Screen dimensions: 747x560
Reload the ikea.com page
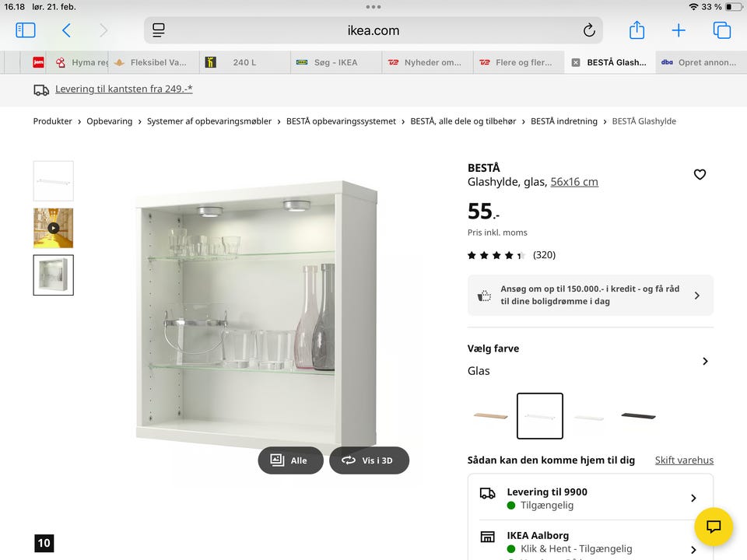[x=589, y=30]
